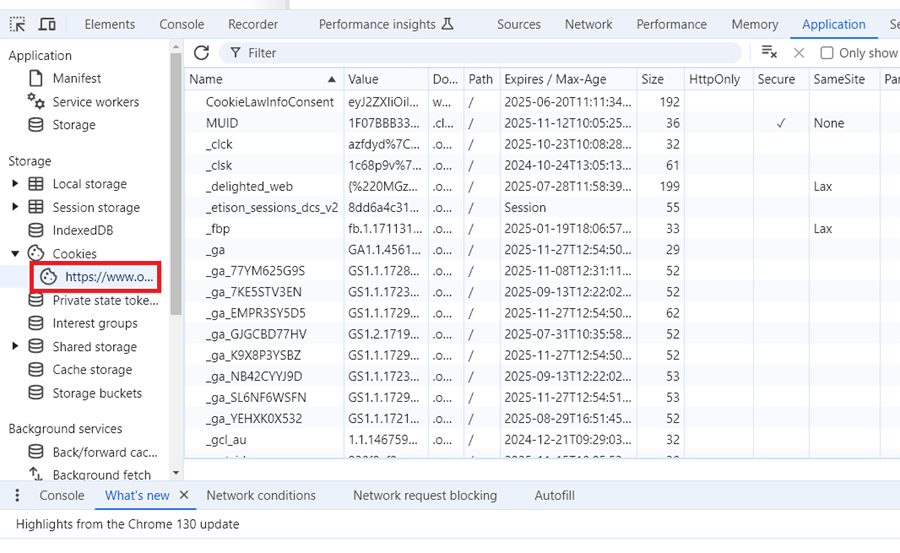This screenshot has width=900, height=553.
Task: Open the Recorder tab
Action: pos(253,24)
